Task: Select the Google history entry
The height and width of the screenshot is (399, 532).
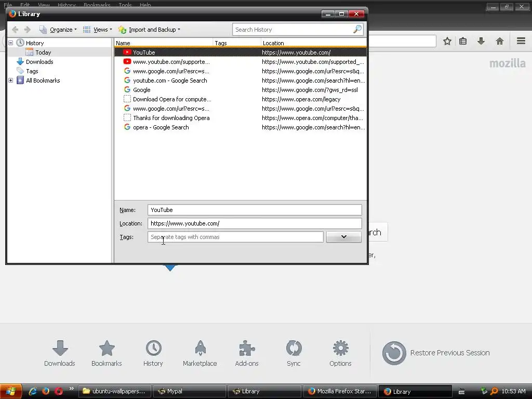Action: 241,90
